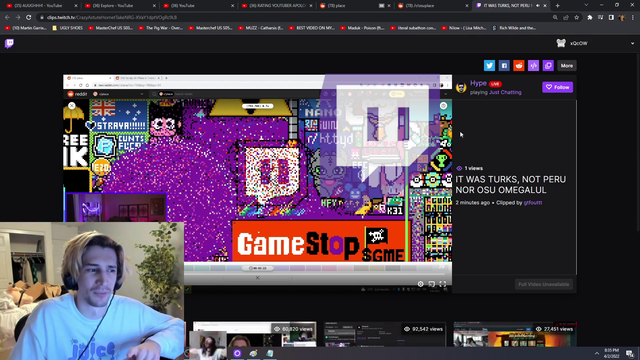Open a new browser tab

558,6
